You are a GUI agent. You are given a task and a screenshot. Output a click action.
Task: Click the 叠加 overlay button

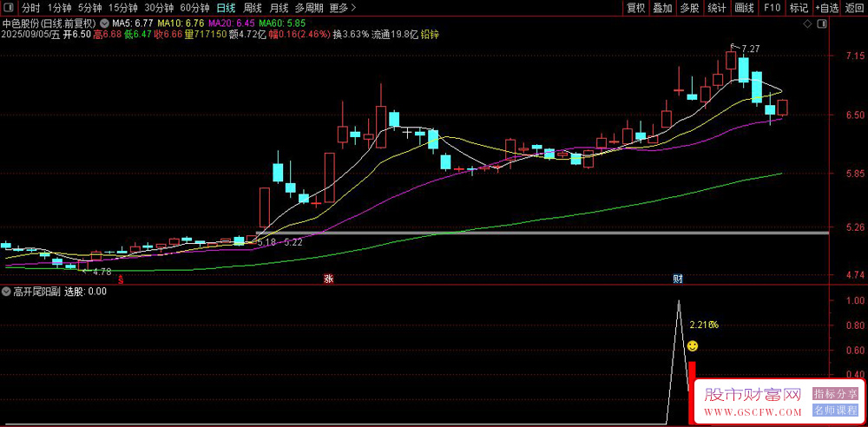coord(662,8)
